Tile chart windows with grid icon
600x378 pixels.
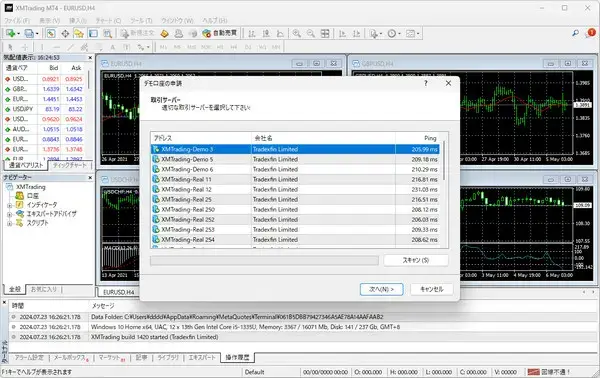(x=325, y=34)
